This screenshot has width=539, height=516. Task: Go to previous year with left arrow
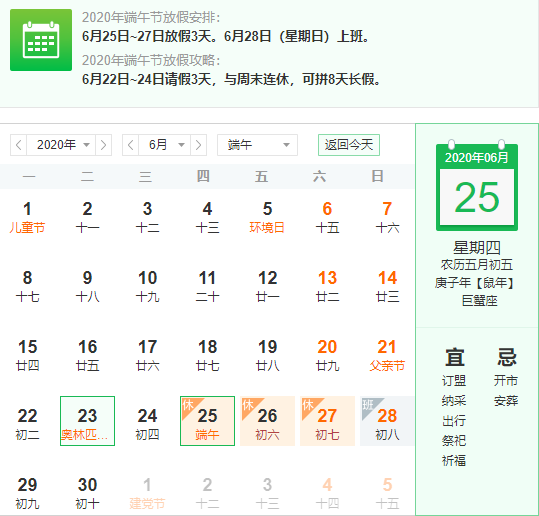pos(19,145)
